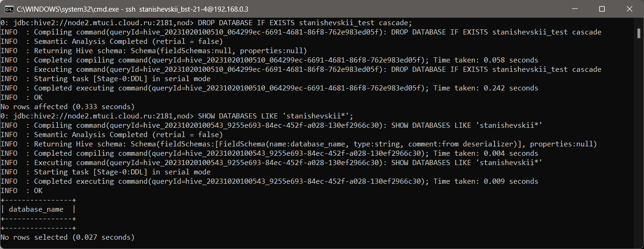The height and width of the screenshot is (249, 644).
Task: Click the 'No rows selected (0.027 seconds)' line
Action: pos(67,237)
